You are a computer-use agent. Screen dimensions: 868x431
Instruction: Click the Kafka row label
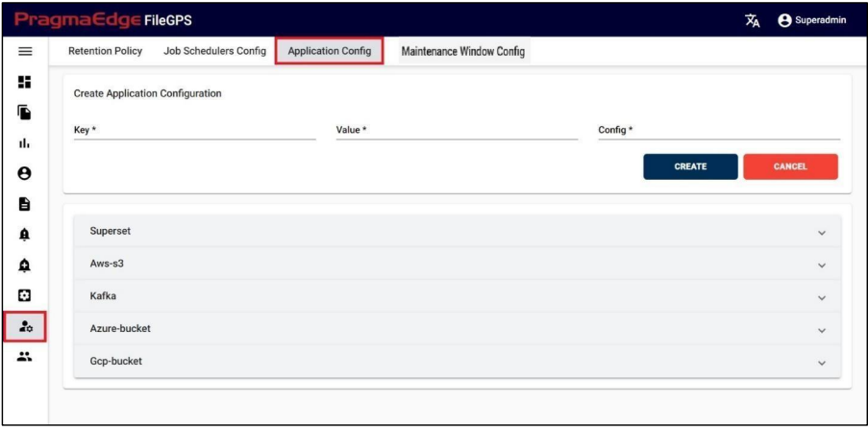pos(103,296)
